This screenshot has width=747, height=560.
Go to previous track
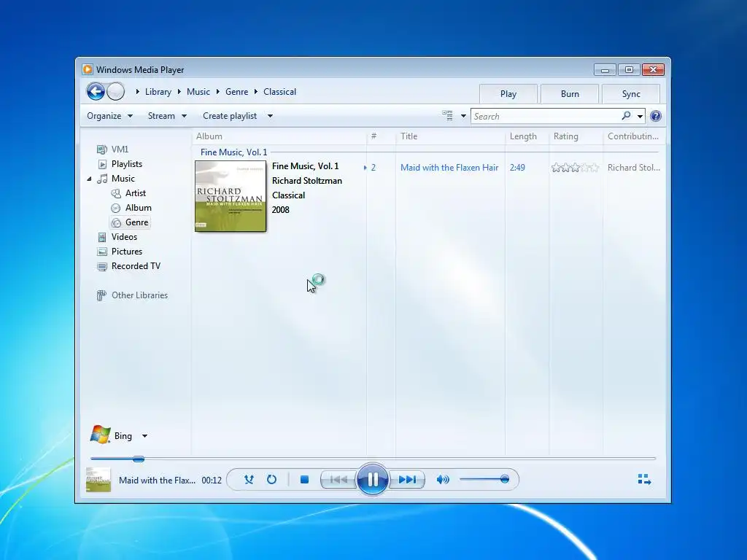338,480
